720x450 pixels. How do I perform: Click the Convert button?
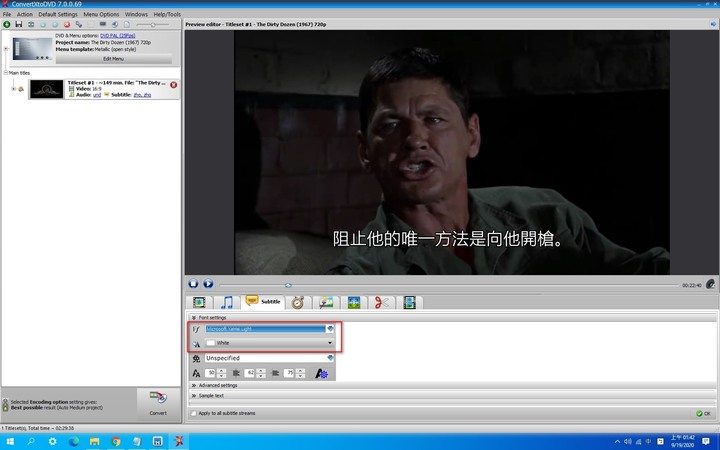[158, 403]
